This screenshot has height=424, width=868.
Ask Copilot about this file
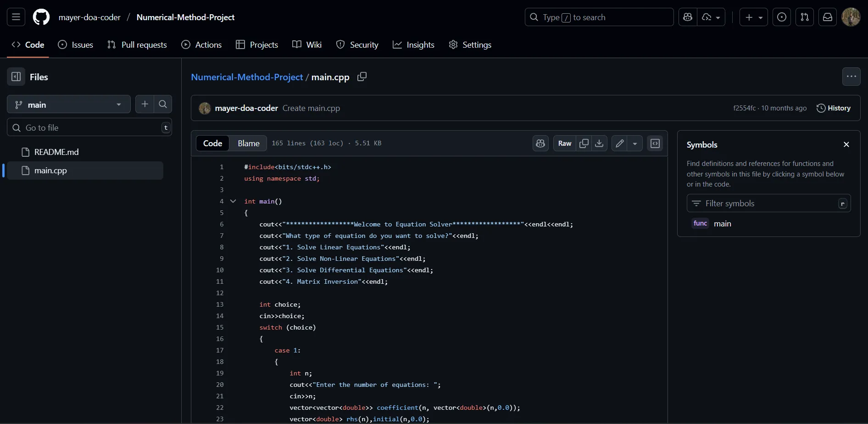pos(540,143)
